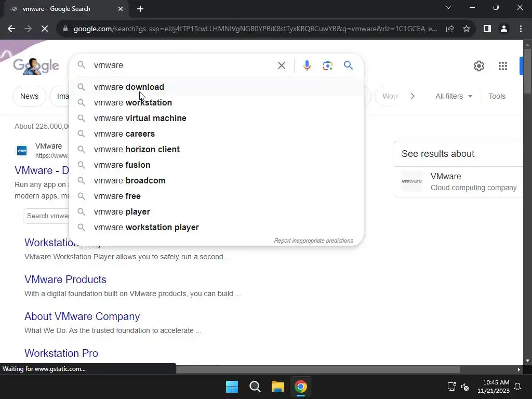The image size is (532, 399).
Task: Click the About 225,000,0 results count text
Action: [42, 127]
